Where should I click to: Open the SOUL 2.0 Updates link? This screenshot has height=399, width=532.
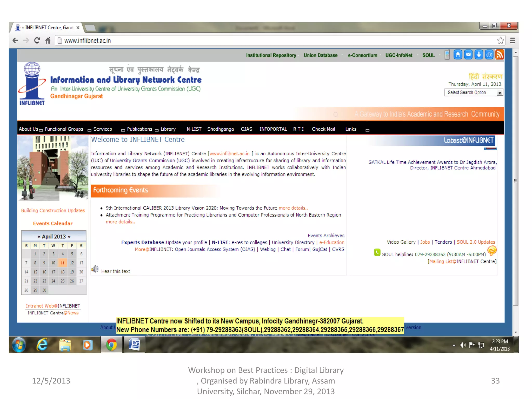476,242
